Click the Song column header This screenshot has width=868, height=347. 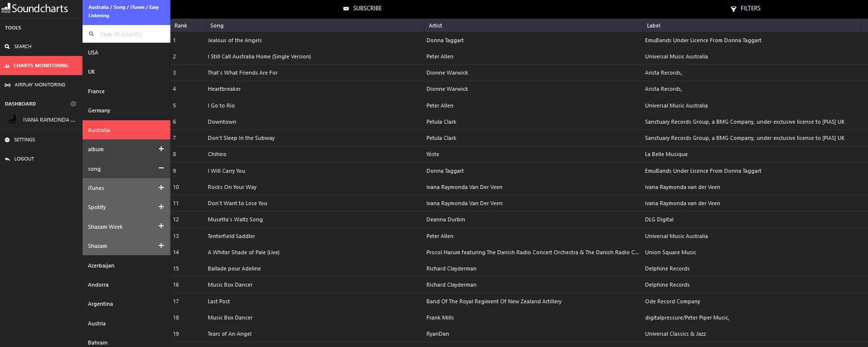(x=315, y=26)
